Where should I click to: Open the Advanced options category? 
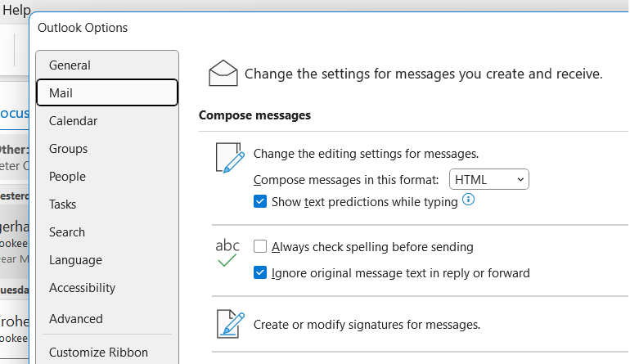click(75, 319)
